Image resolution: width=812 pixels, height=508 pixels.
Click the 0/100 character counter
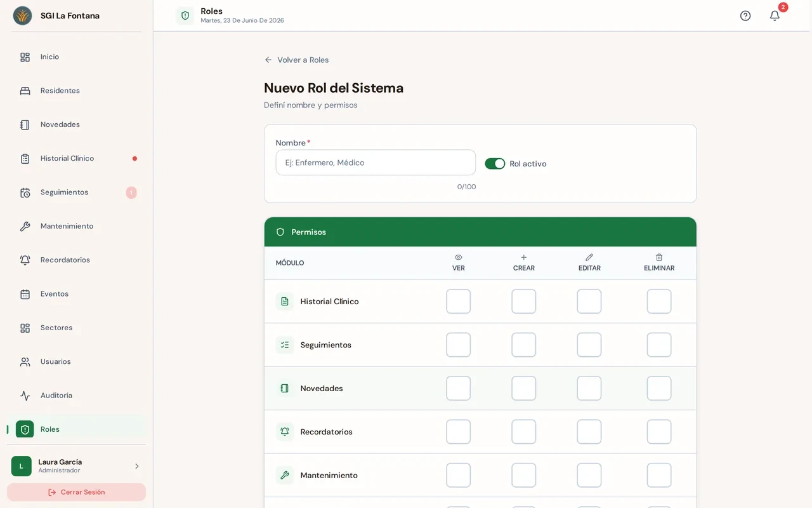click(466, 187)
